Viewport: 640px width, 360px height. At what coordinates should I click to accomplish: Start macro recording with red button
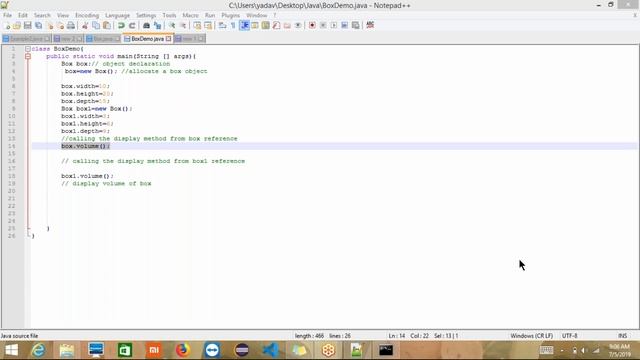[x=312, y=25]
